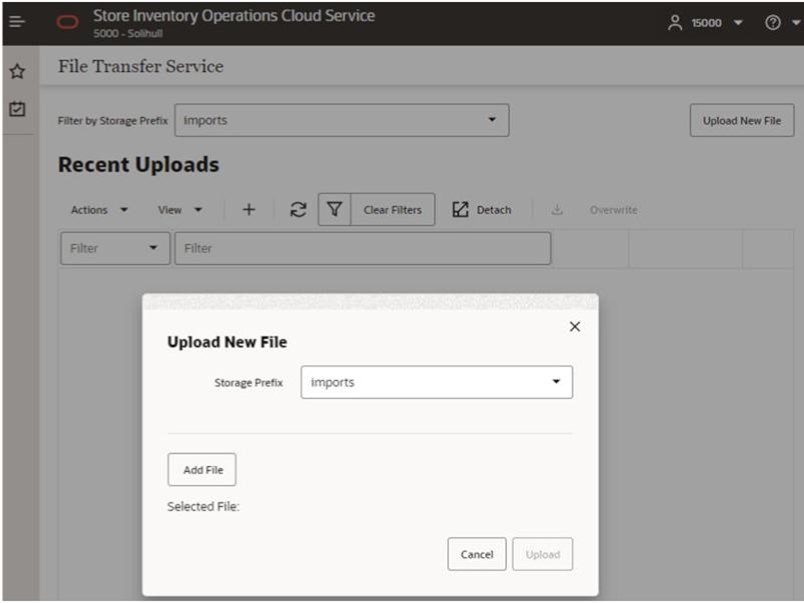
Task: Toggle the filter funnel icon
Action: (334, 209)
